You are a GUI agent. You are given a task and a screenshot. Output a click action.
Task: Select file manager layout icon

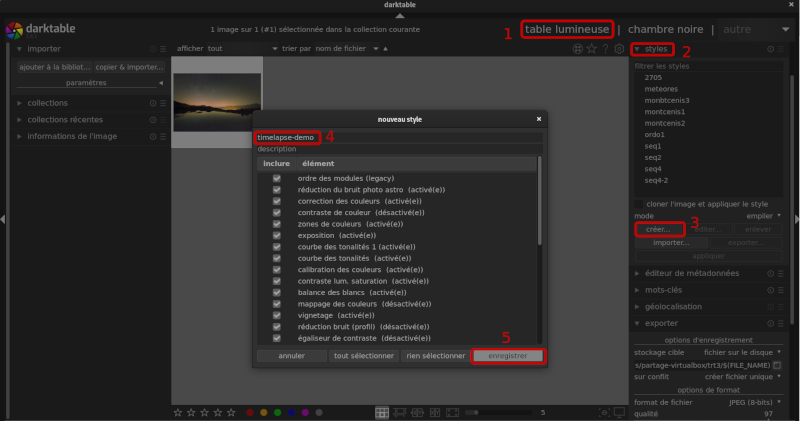click(382, 412)
